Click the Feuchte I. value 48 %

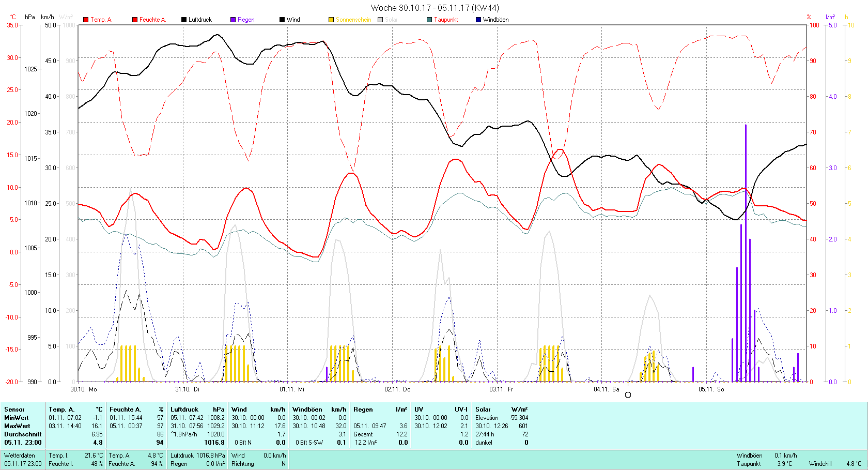(x=97, y=463)
